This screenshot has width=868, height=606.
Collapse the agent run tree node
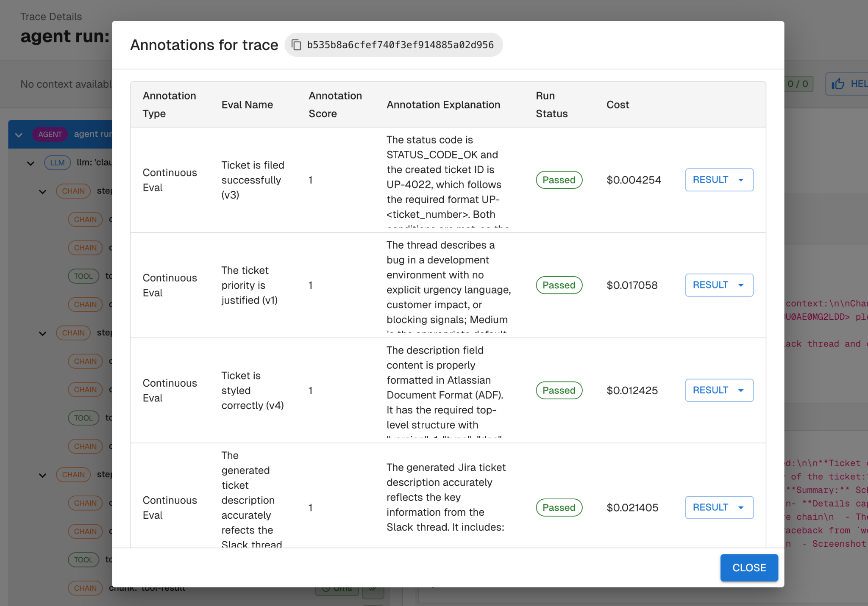pyautogui.click(x=19, y=135)
